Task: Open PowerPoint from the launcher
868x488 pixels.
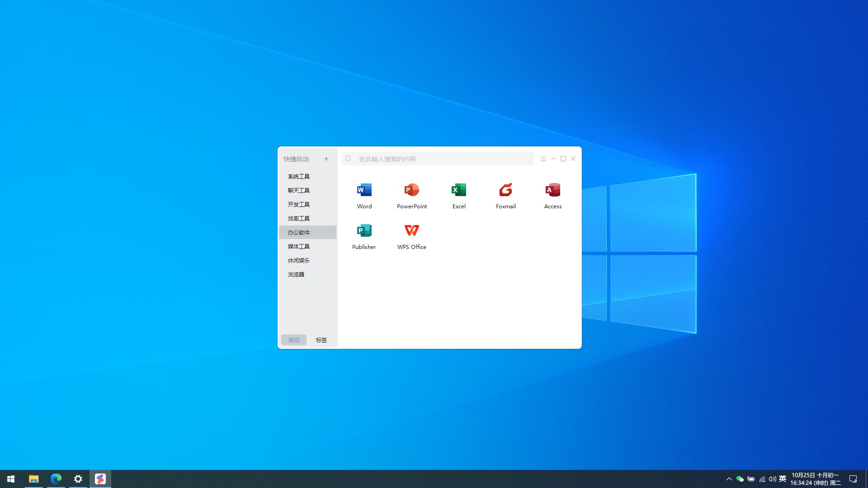Action: [411, 190]
